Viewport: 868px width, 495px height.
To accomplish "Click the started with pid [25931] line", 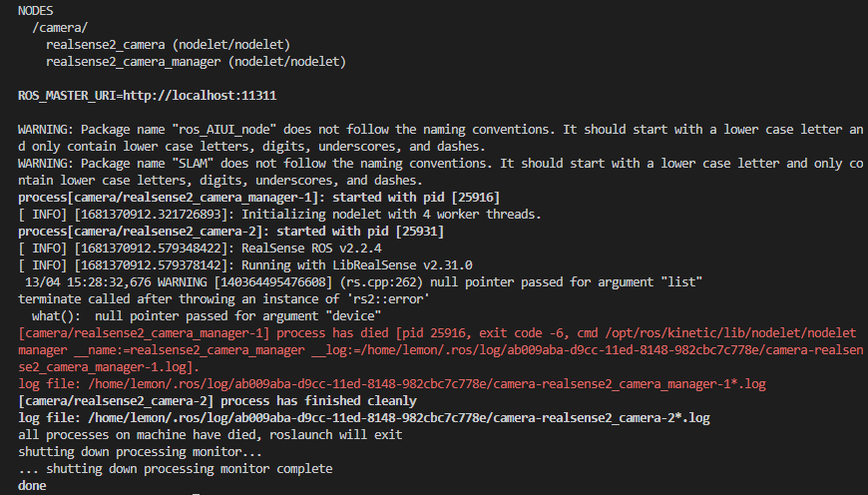I will click(x=230, y=232).
